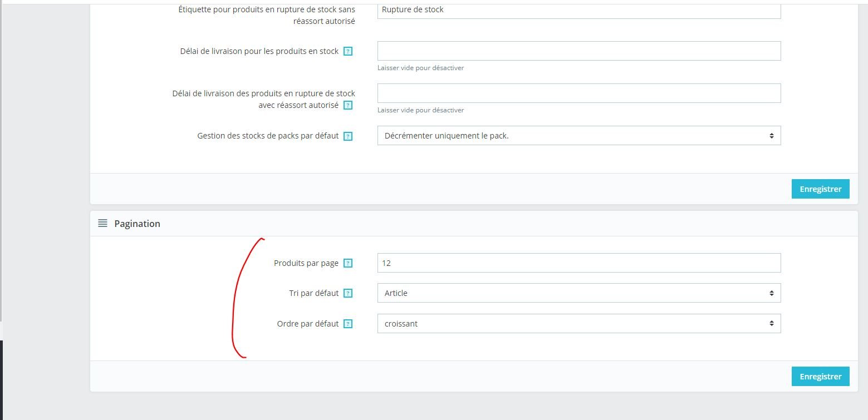868x420 pixels.
Task: Click Laisser vide hint under en-stock delay field
Action: [x=420, y=68]
